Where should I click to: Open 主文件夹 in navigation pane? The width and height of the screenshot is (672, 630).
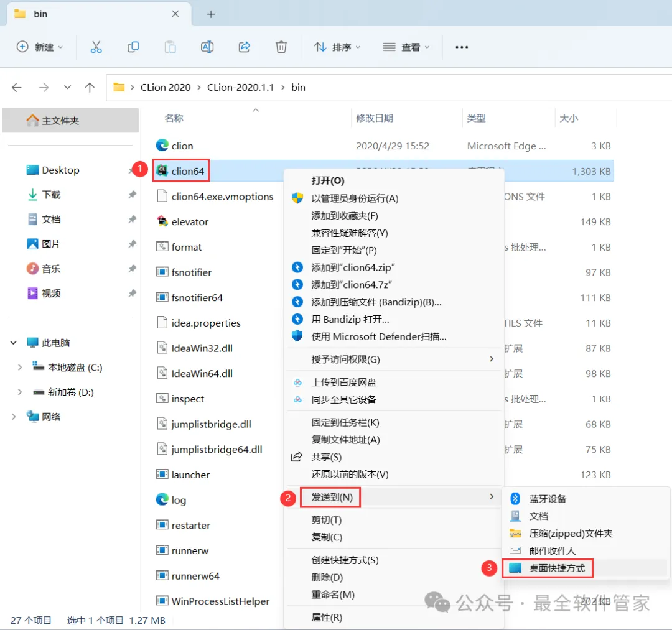click(x=71, y=121)
